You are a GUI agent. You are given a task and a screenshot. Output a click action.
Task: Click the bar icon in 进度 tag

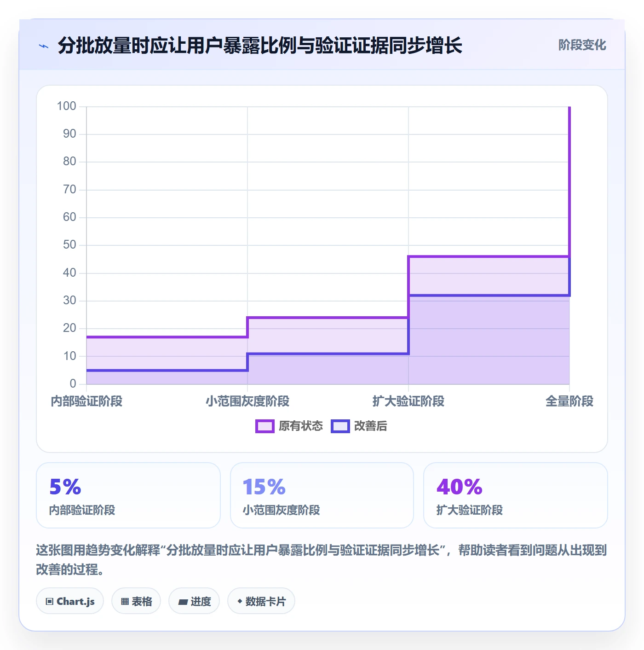click(x=183, y=602)
